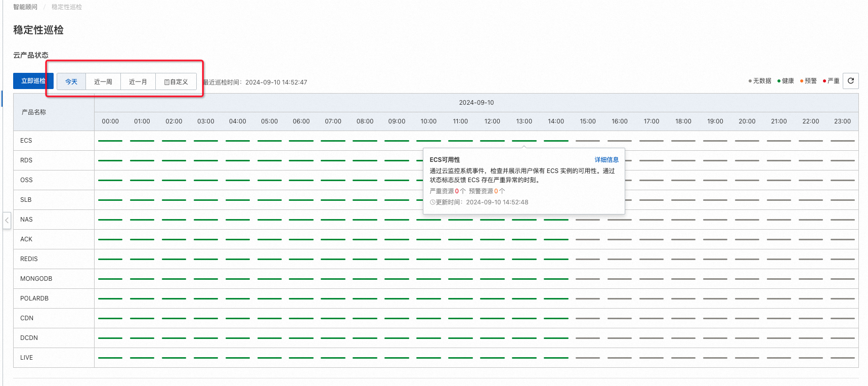Click the LIVE 23:00 gray status bar

coord(843,358)
